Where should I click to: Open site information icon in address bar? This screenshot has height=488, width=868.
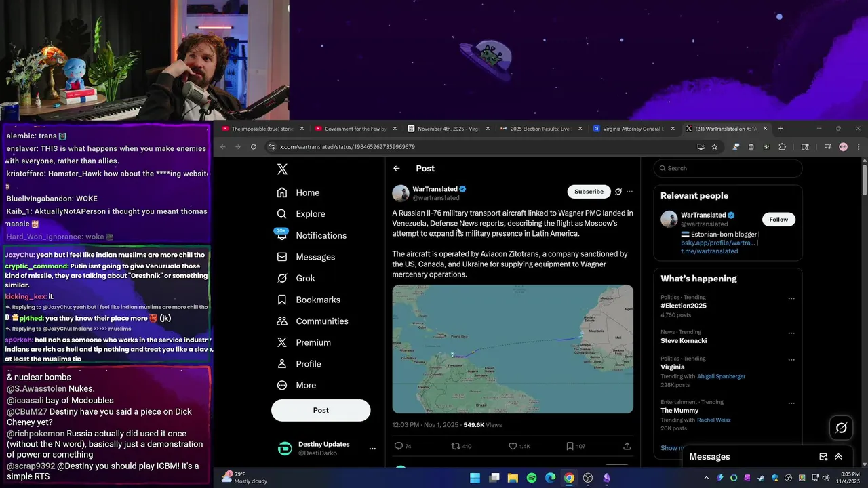pyautogui.click(x=271, y=147)
